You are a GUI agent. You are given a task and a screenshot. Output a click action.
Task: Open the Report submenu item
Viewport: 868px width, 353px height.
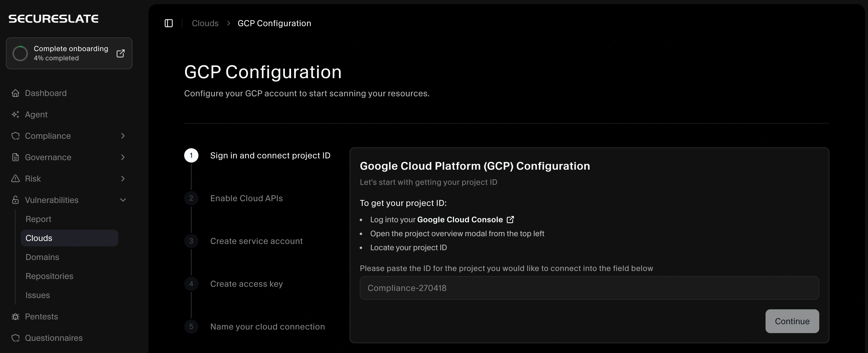(38, 219)
